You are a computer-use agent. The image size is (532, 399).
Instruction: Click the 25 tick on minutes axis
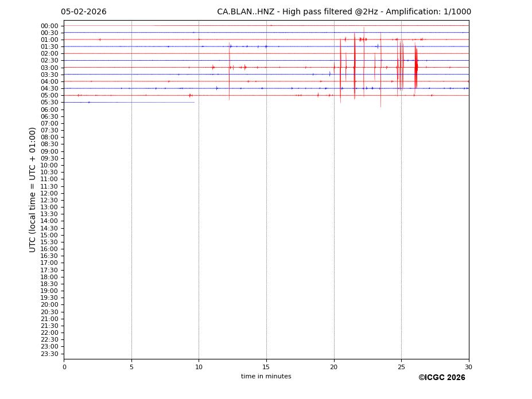(401, 367)
